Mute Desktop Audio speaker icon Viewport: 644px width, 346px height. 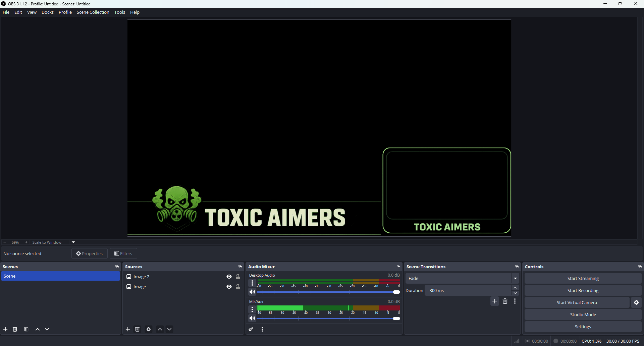pyautogui.click(x=252, y=292)
